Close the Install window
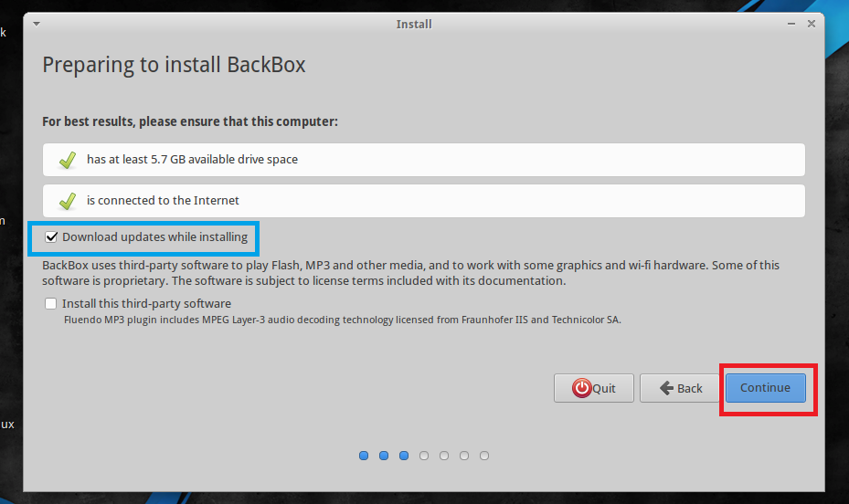 (812, 24)
